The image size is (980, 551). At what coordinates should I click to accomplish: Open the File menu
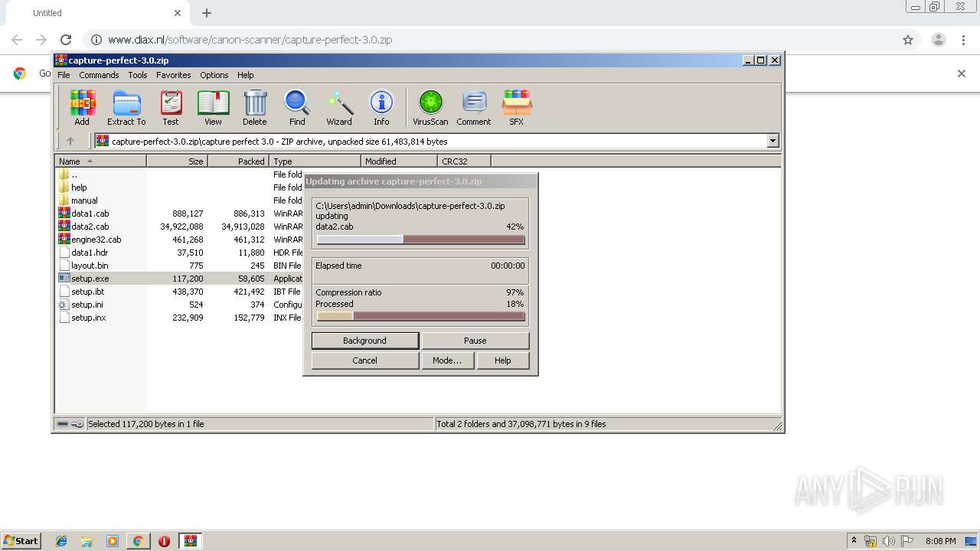pyautogui.click(x=64, y=75)
